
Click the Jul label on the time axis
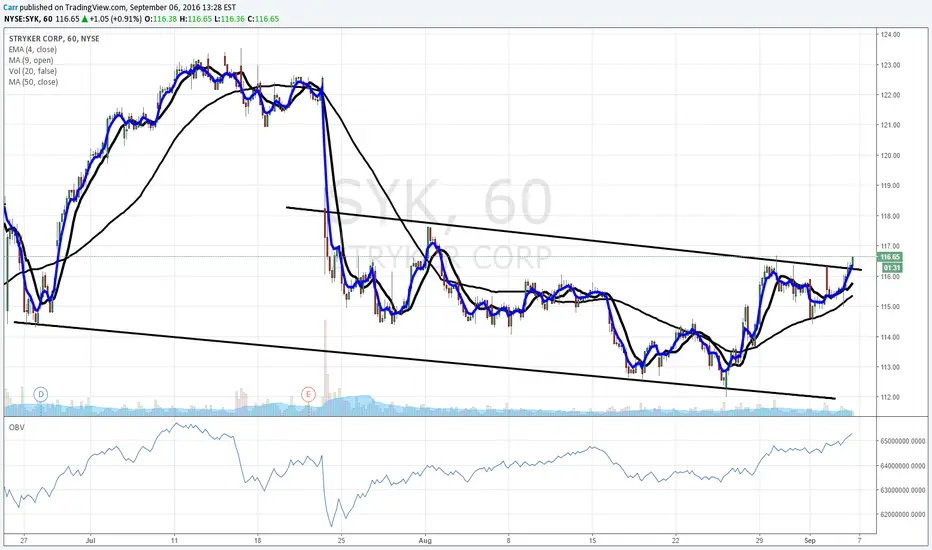[x=90, y=540]
